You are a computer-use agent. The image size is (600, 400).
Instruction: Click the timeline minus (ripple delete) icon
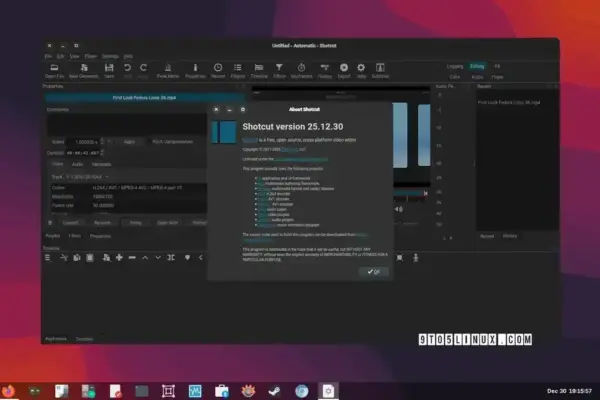[132, 258]
